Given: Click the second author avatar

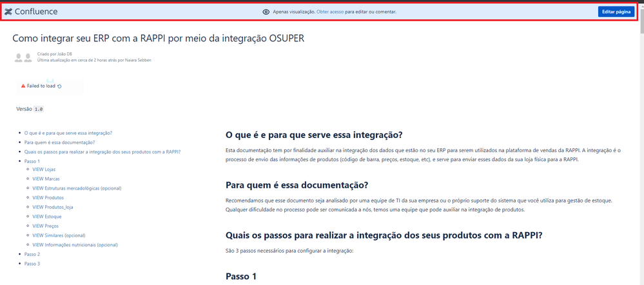Looking at the screenshot, I should [28, 58].
